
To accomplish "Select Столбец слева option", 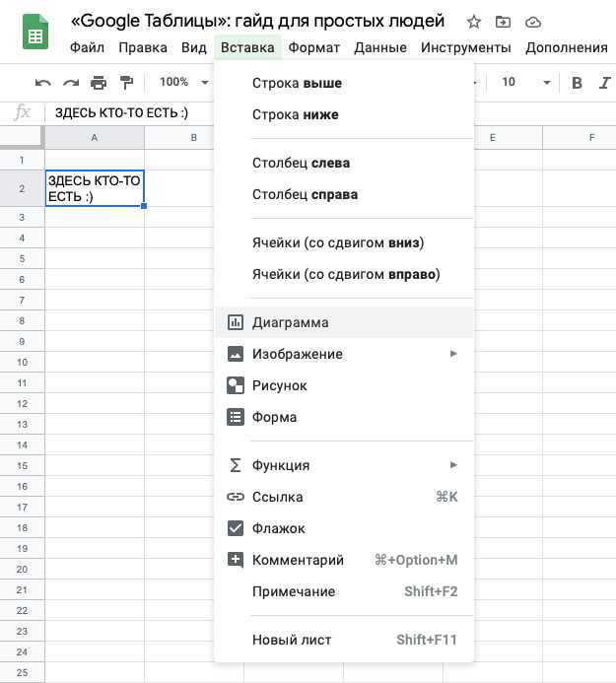I will pos(344,163).
